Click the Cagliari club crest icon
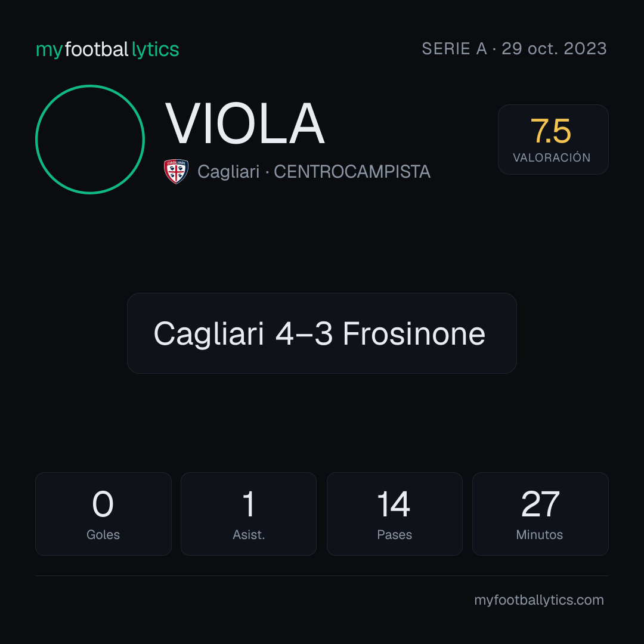Screen dimensions: 644x644 point(176,172)
